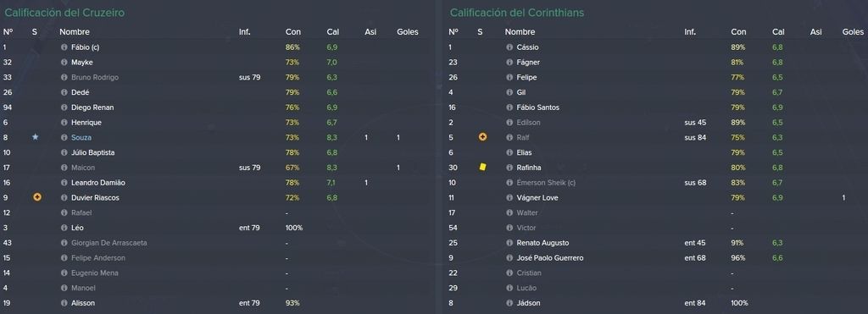
Task: Open player Souza's profile link
Action: [81, 137]
